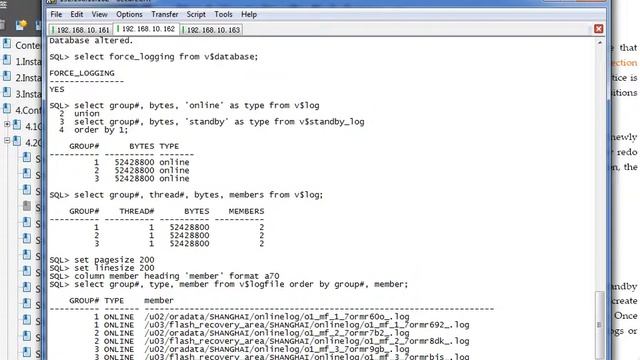Collapse the 4.2 bookmark node
The height and width of the screenshot is (360, 640).
pos(7,140)
